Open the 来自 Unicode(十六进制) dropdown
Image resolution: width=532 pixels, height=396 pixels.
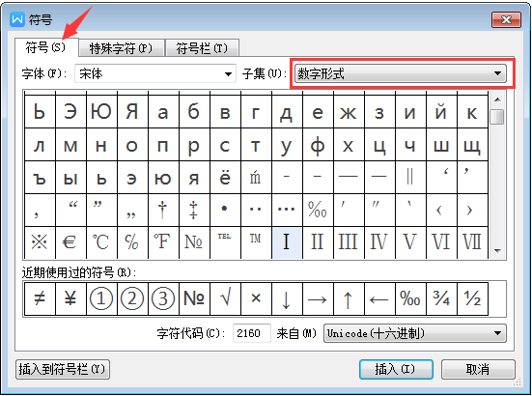415,333
